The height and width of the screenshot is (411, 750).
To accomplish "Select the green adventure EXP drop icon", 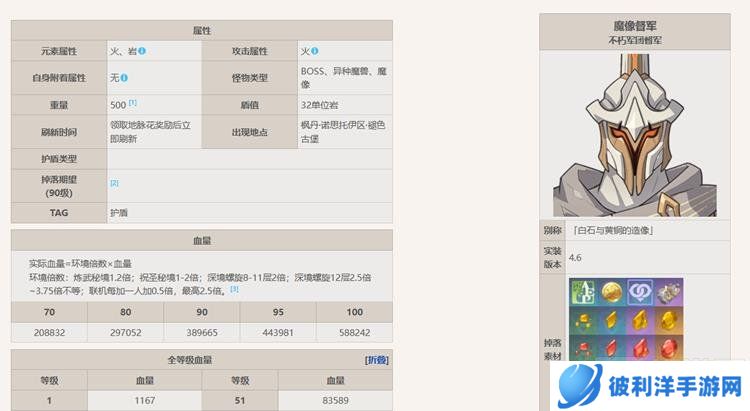I will 583,293.
